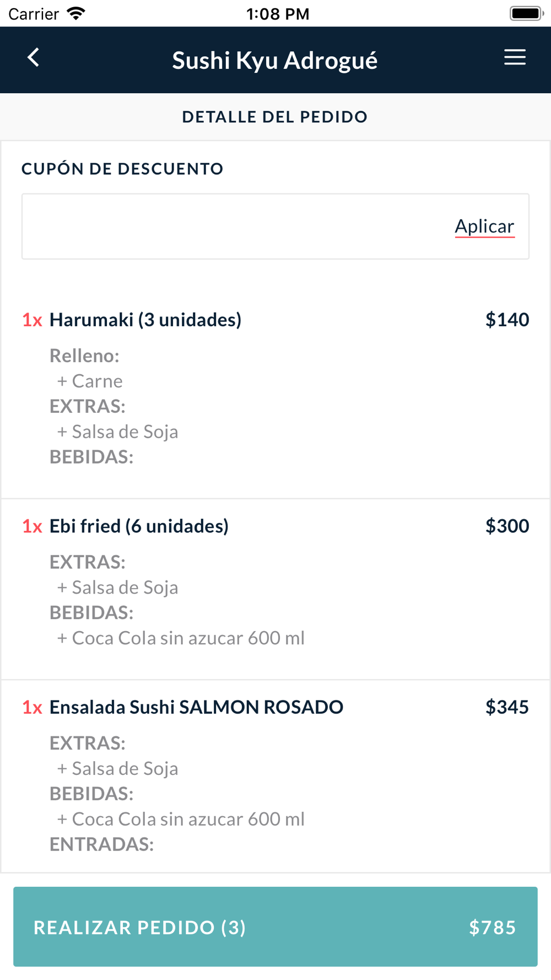
Task: Tap the $300 Ebi fried price
Action: tap(507, 526)
